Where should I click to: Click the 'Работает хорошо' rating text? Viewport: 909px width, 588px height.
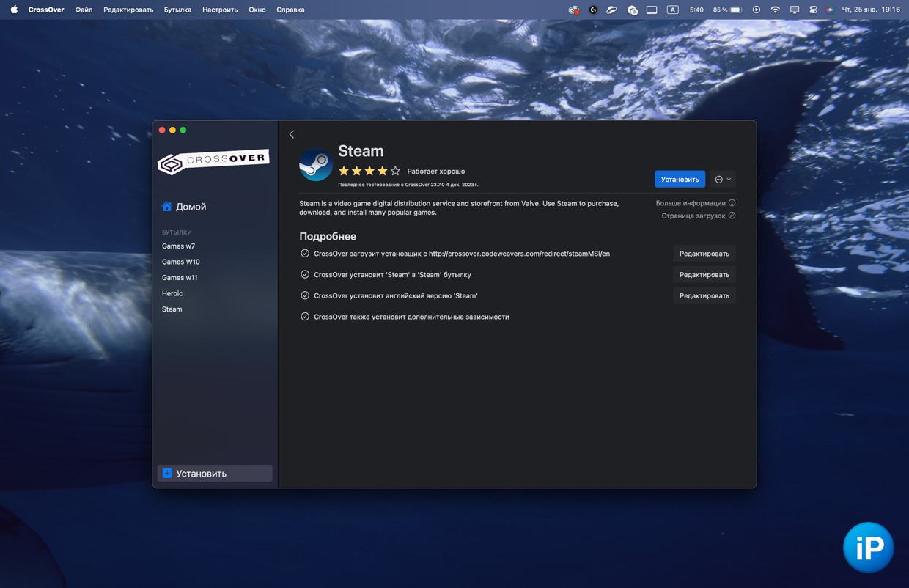tap(436, 172)
